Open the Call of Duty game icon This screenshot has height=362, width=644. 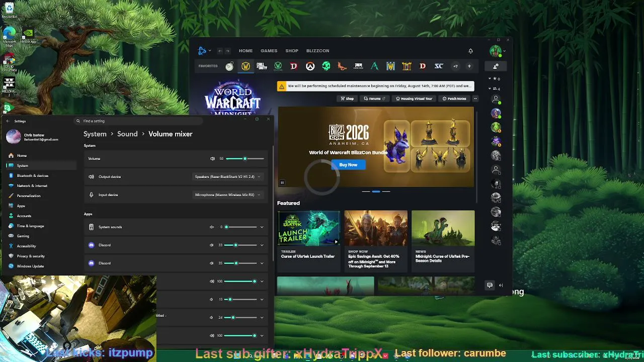pyautogui.click(x=262, y=66)
